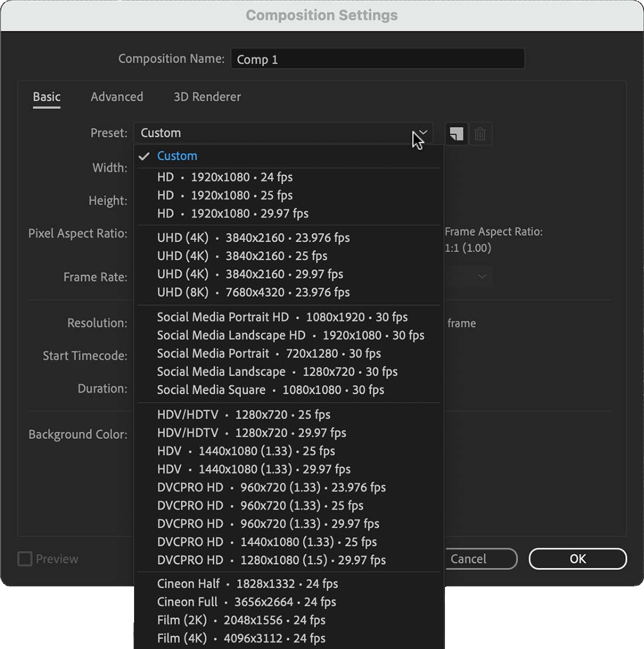Pick HDV 1440x1080 (1.33) 25 fps
The width and height of the screenshot is (644, 649).
pyautogui.click(x=289, y=451)
